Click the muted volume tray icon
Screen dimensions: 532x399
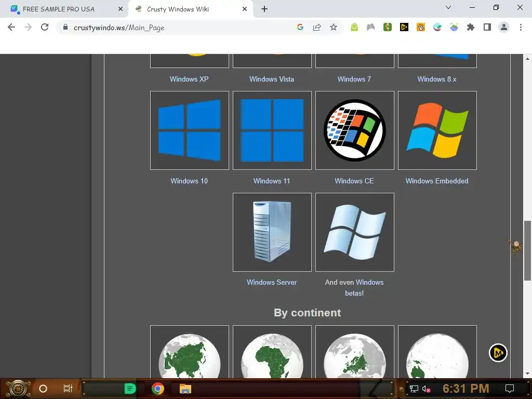coord(427,389)
